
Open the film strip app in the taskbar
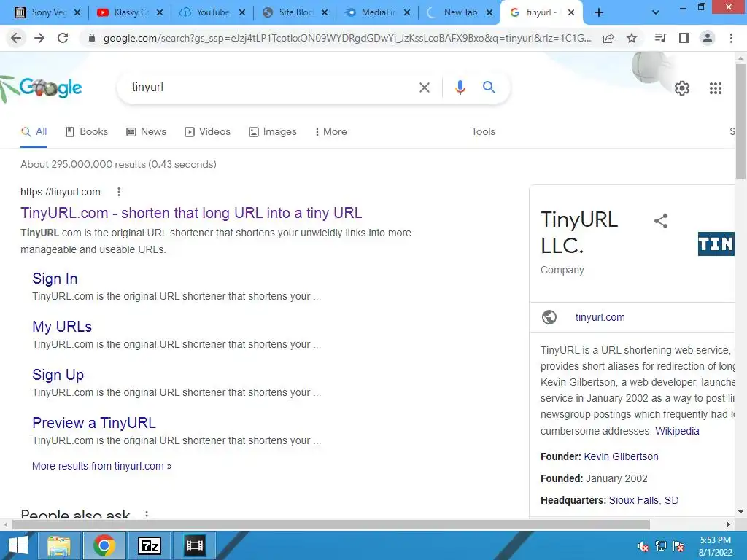click(195, 545)
